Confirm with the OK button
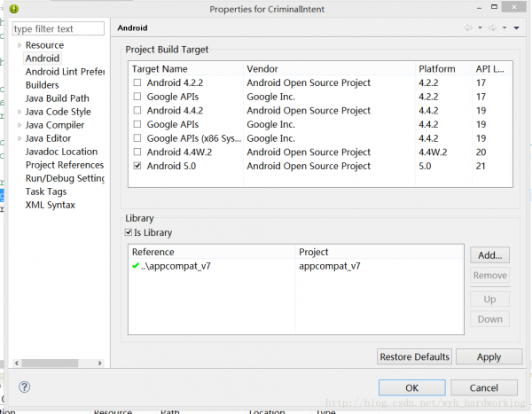The width and height of the screenshot is (532, 414). pos(412,387)
